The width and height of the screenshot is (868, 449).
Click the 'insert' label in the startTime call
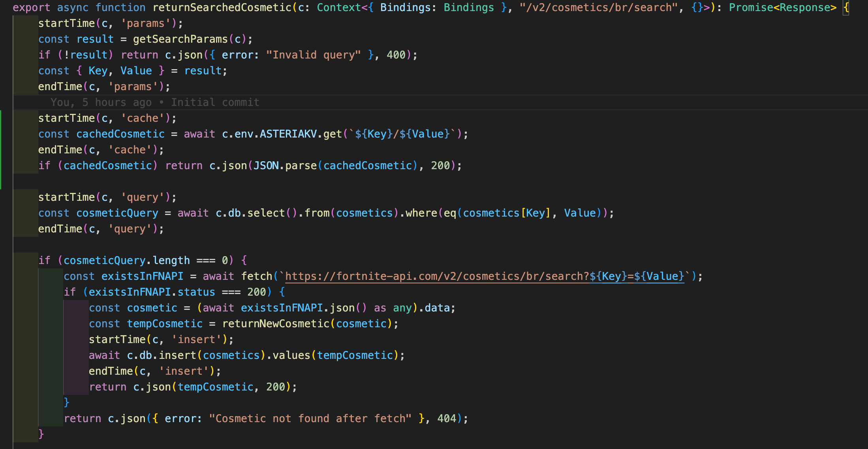[x=196, y=340]
